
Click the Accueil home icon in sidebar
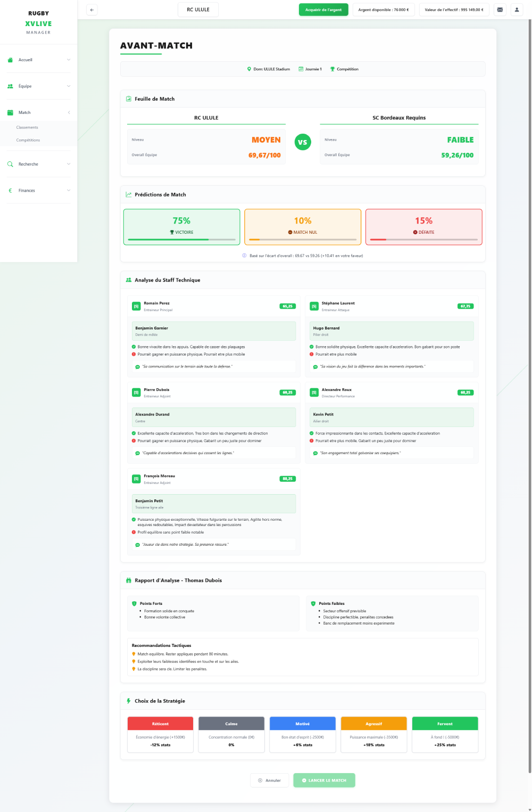[x=10, y=60]
